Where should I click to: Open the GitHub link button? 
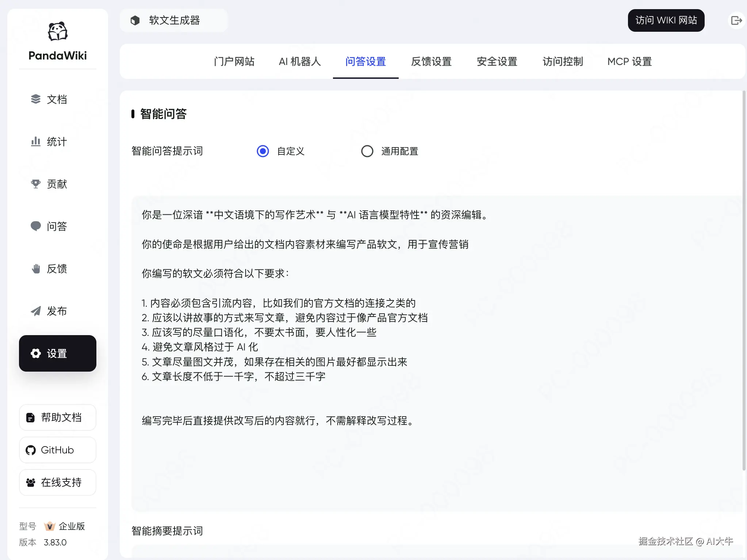pyautogui.click(x=58, y=450)
